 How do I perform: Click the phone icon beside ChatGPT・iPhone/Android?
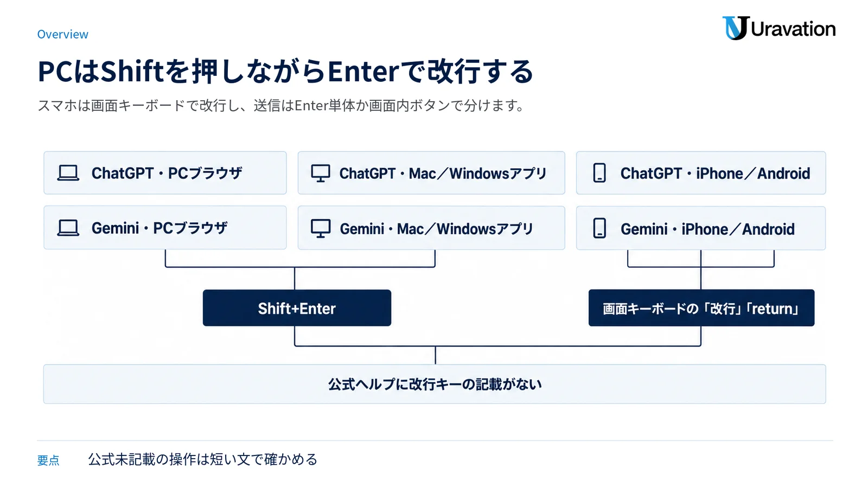pyautogui.click(x=599, y=173)
